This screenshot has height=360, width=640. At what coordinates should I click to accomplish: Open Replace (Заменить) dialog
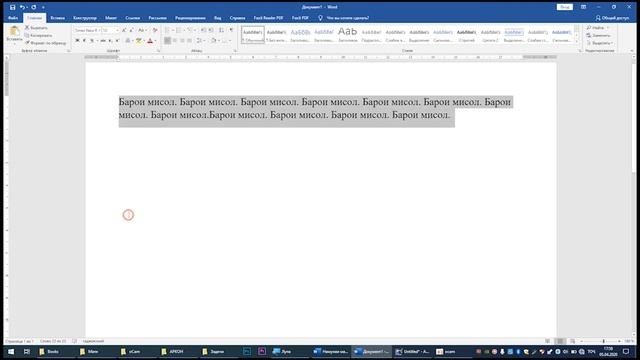tap(599, 36)
